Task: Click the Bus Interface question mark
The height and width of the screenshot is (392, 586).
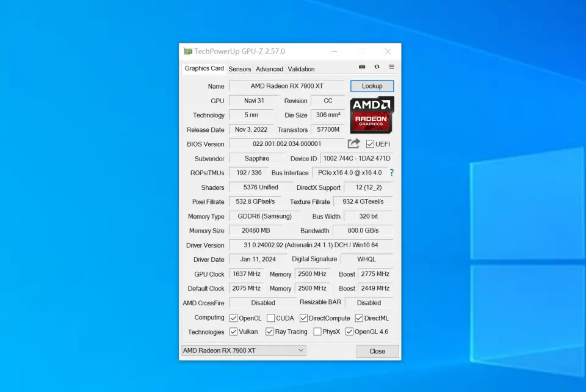Action: coord(392,173)
